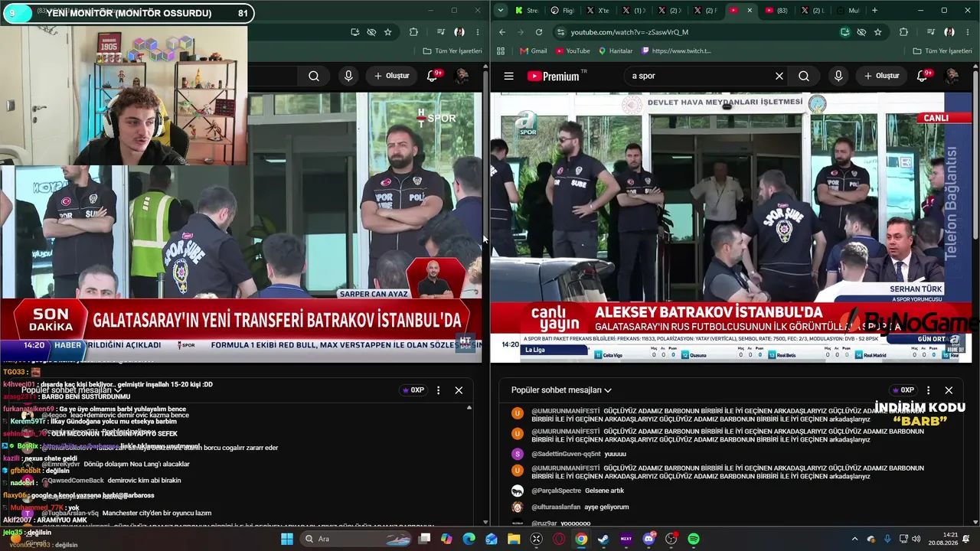The width and height of the screenshot is (980, 551).
Task: Click search magnifier in left YouTube window
Action: 314,76
